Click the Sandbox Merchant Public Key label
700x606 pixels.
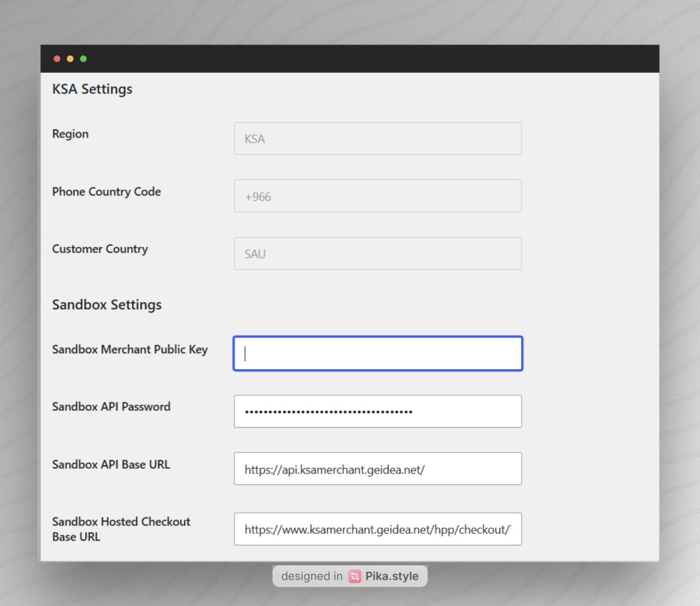[130, 349]
